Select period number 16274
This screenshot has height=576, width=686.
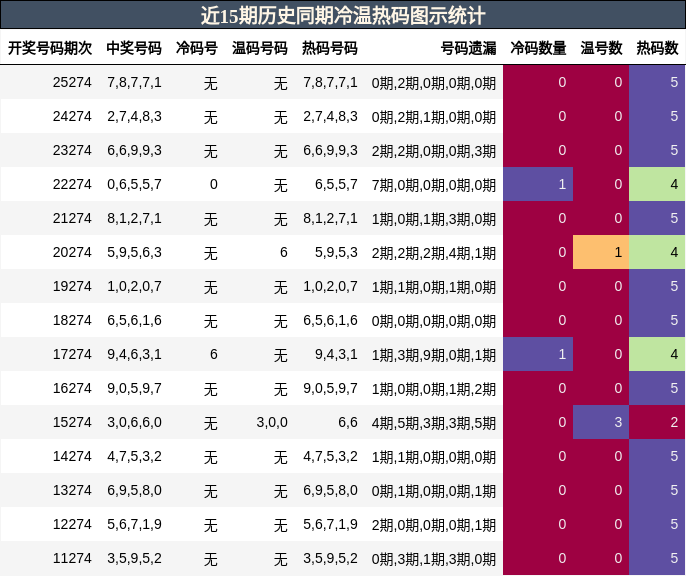click(x=72, y=388)
